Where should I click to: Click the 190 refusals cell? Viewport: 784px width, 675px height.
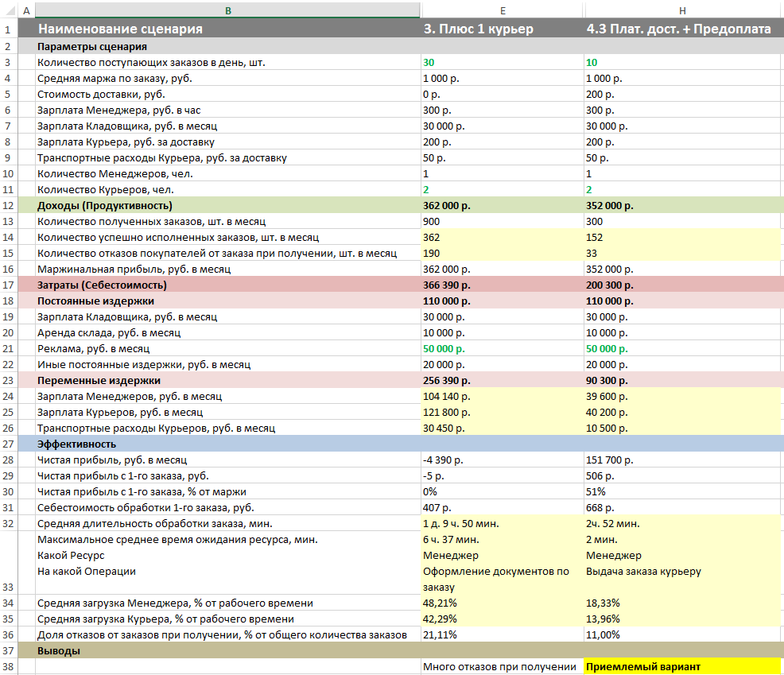click(503, 254)
